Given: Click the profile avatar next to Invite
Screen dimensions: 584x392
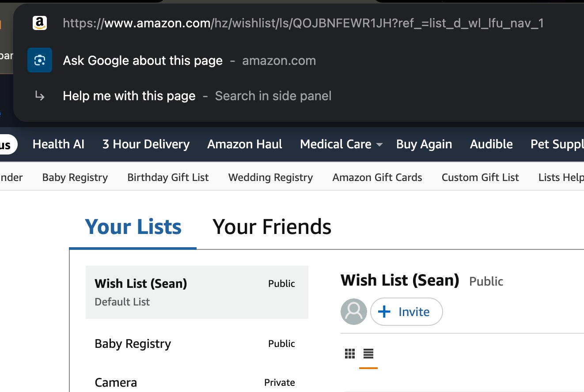Looking at the screenshot, I should 353,312.
